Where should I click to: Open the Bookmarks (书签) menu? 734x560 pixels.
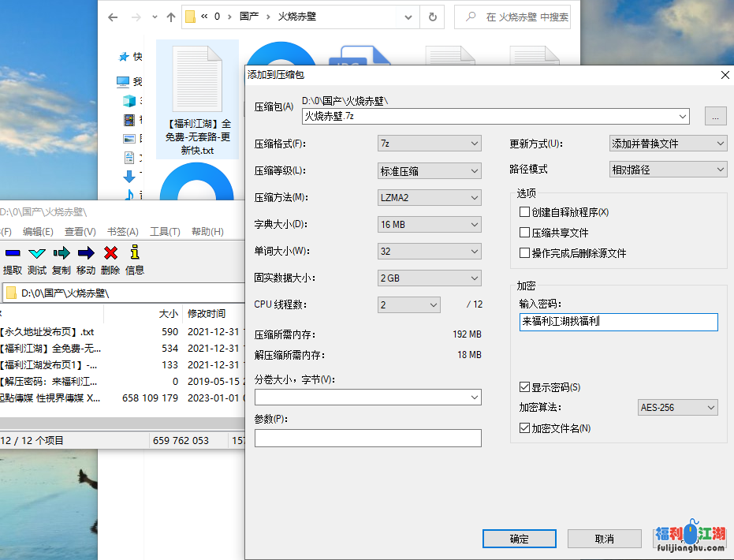pos(122,232)
